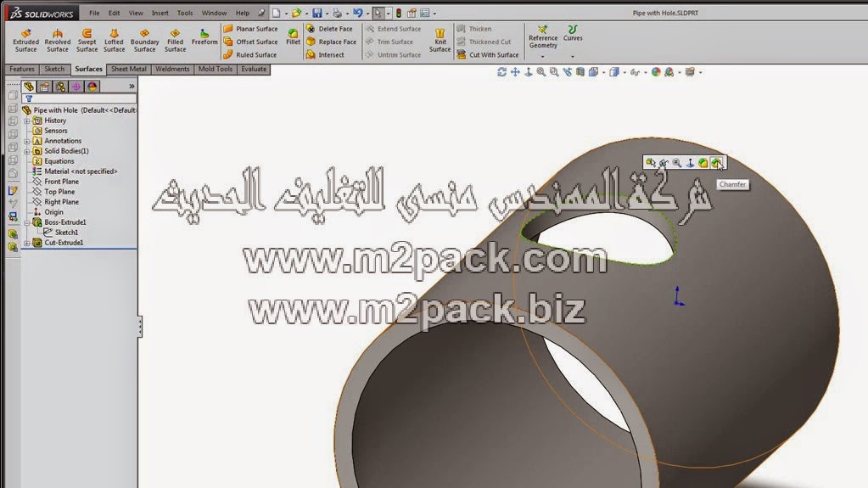Click the Cut With Surface command
This screenshot has height=488, width=868.
click(x=488, y=55)
